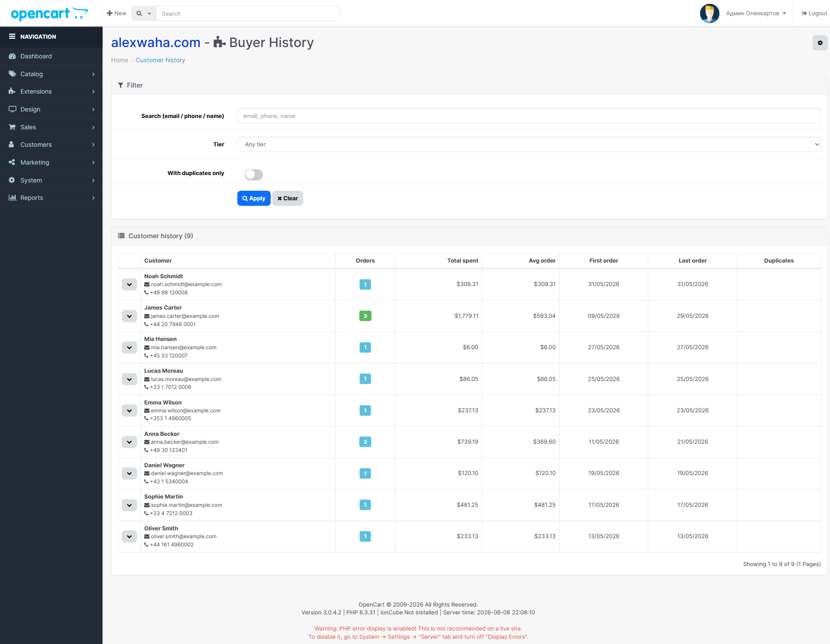Screen dimensions: 830x644
Task: Toggle the With duplicates only switch
Action: [254, 175]
